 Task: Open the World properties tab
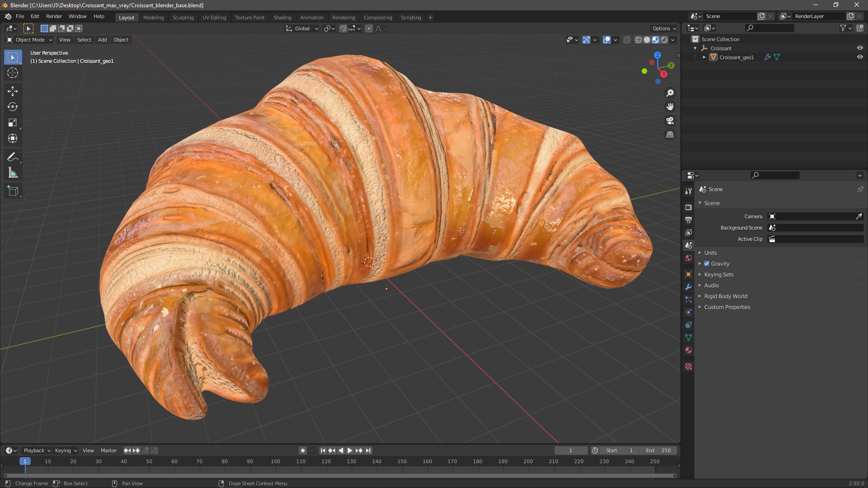point(689,258)
